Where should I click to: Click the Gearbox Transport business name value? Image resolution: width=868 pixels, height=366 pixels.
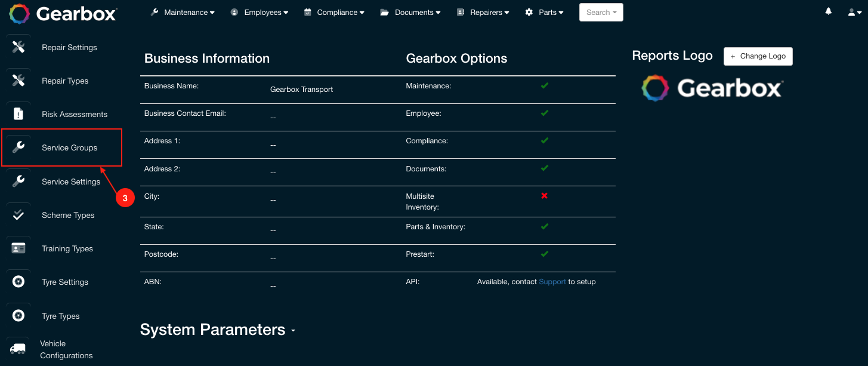click(301, 90)
